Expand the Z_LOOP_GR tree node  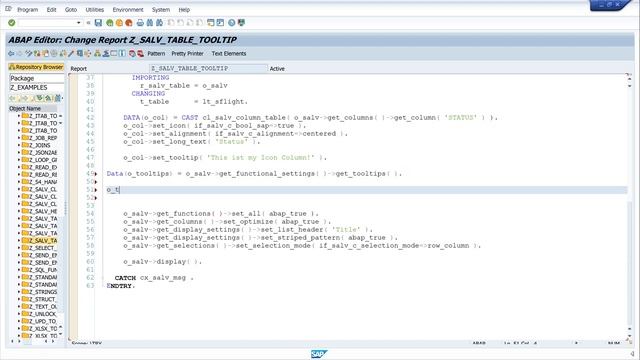coord(19,160)
